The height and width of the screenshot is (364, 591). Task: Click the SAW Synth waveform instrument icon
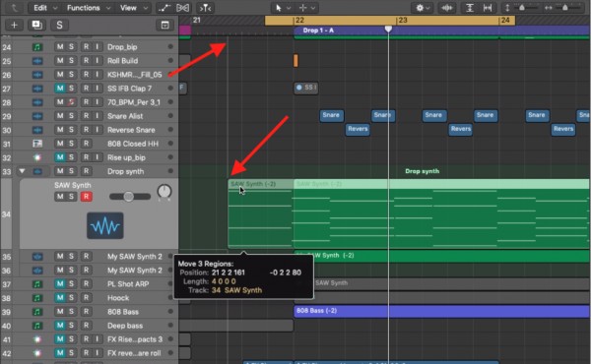pyautogui.click(x=105, y=226)
